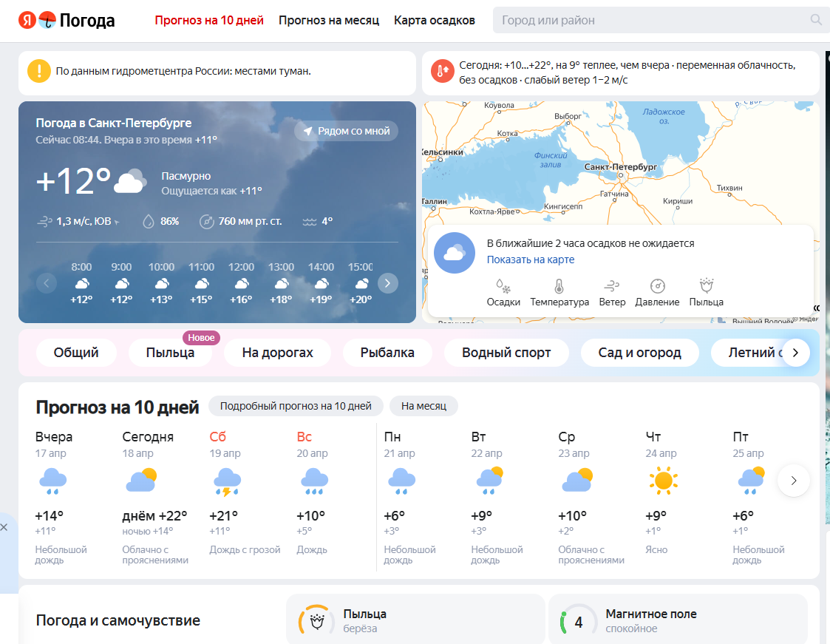Image resolution: width=830 pixels, height=644 pixels.
Task: Open the Прогноз на месяц tab
Action: tap(329, 20)
